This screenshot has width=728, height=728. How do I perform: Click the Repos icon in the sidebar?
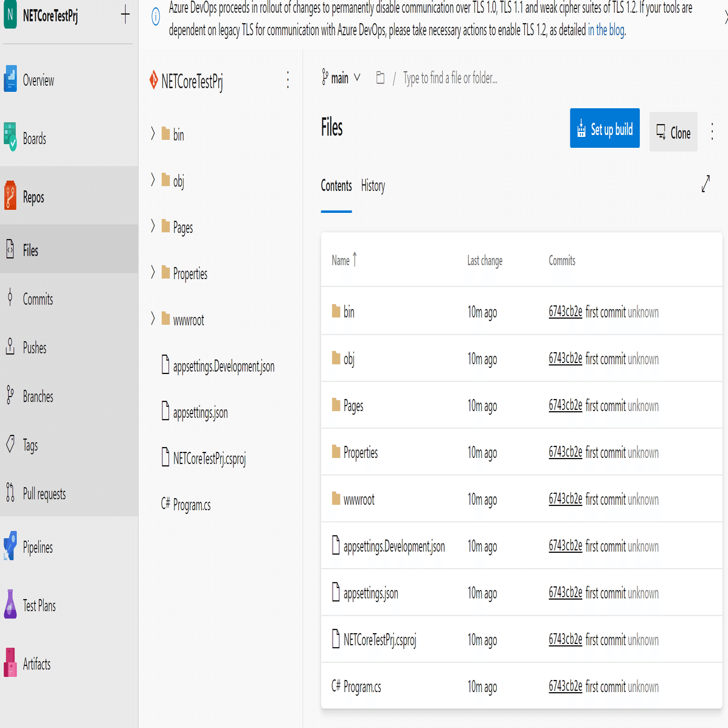(x=10, y=195)
